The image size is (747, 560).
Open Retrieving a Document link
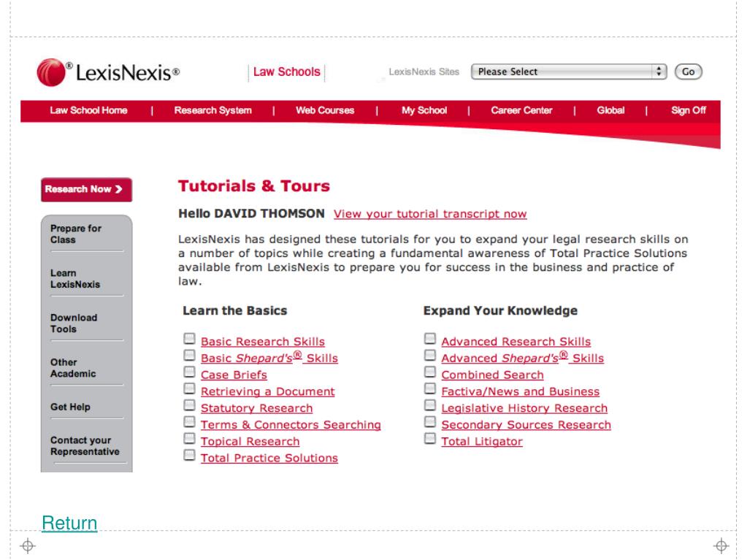(x=267, y=391)
